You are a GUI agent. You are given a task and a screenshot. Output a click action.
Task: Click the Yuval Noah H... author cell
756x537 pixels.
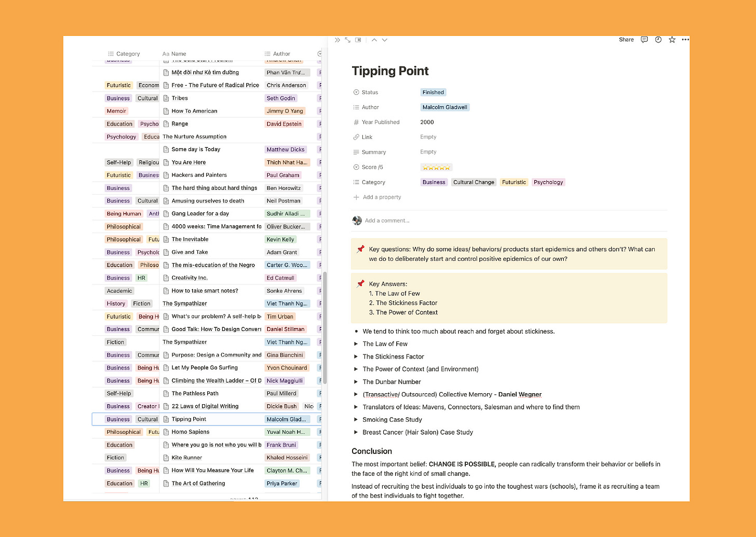(287, 432)
